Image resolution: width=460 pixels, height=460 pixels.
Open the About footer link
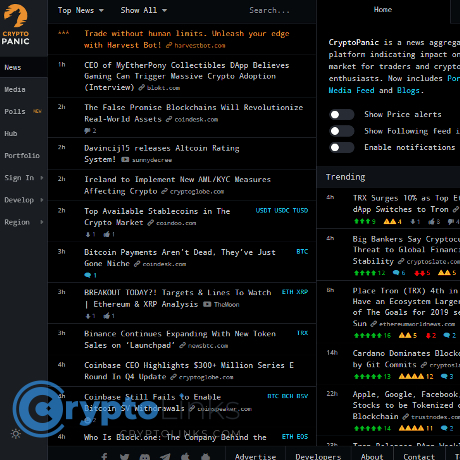point(372,456)
